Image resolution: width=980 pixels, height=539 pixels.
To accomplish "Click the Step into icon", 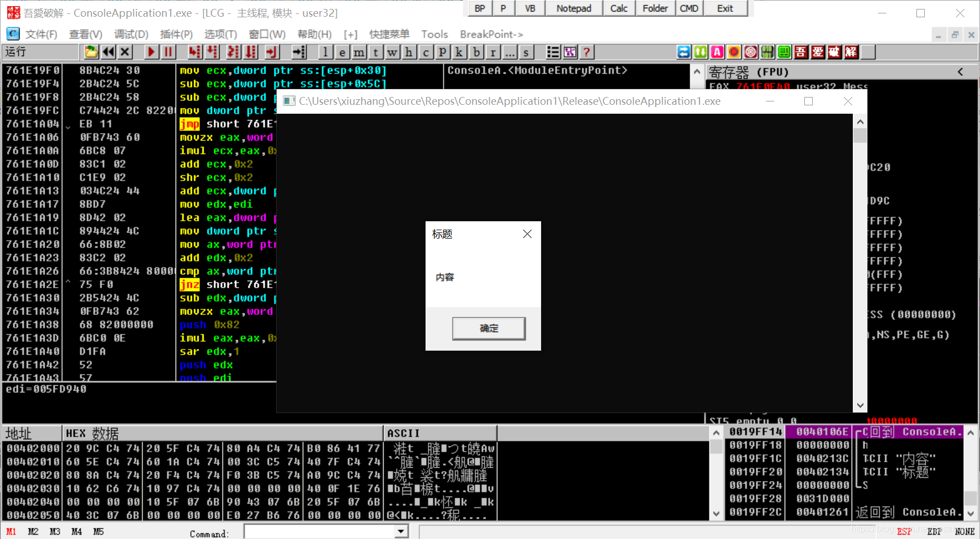I will click(194, 52).
